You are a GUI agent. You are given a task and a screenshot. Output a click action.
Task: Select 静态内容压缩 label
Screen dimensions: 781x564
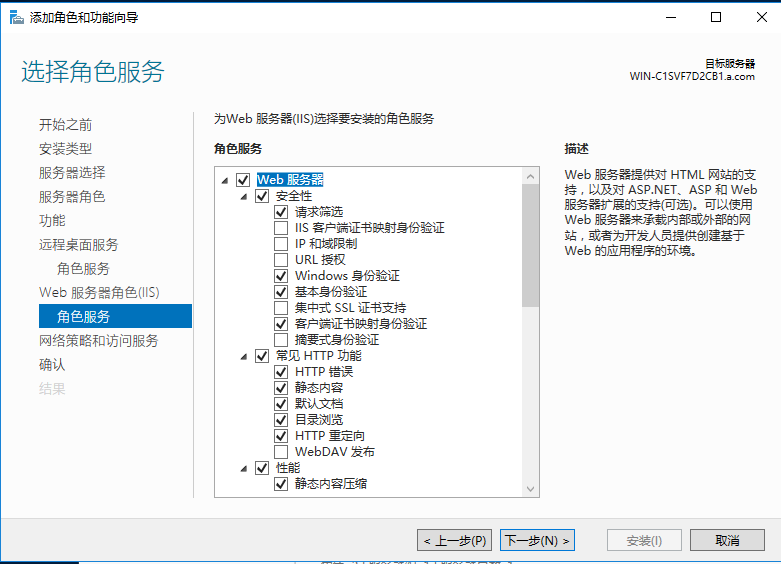pyautogui.click(x=331, y=484)
